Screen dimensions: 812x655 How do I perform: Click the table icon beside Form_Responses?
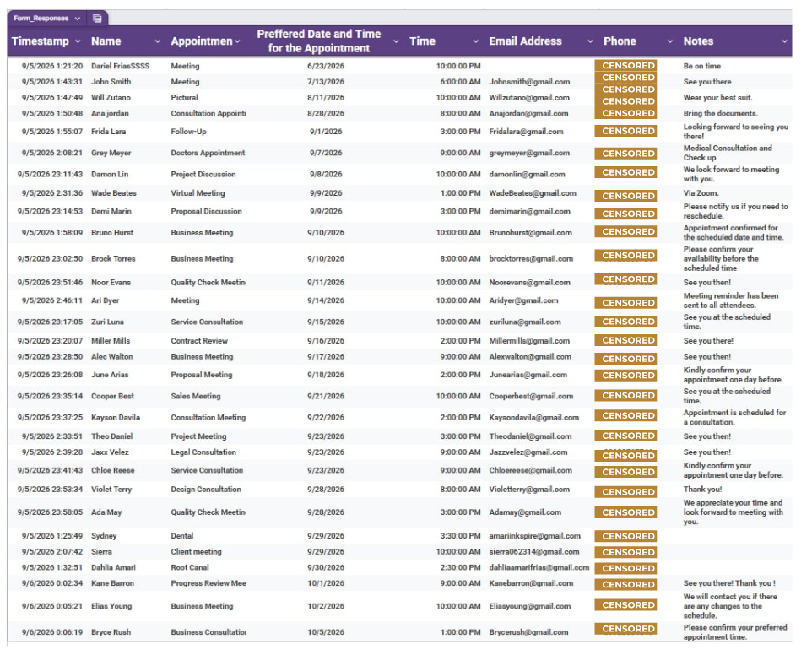click(x=97, y=18)
